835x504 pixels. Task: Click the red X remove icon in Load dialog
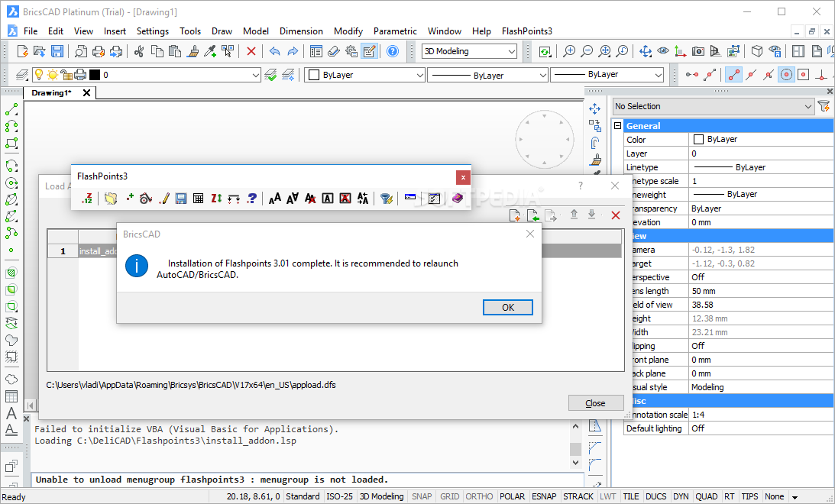[x=616, y=215]
